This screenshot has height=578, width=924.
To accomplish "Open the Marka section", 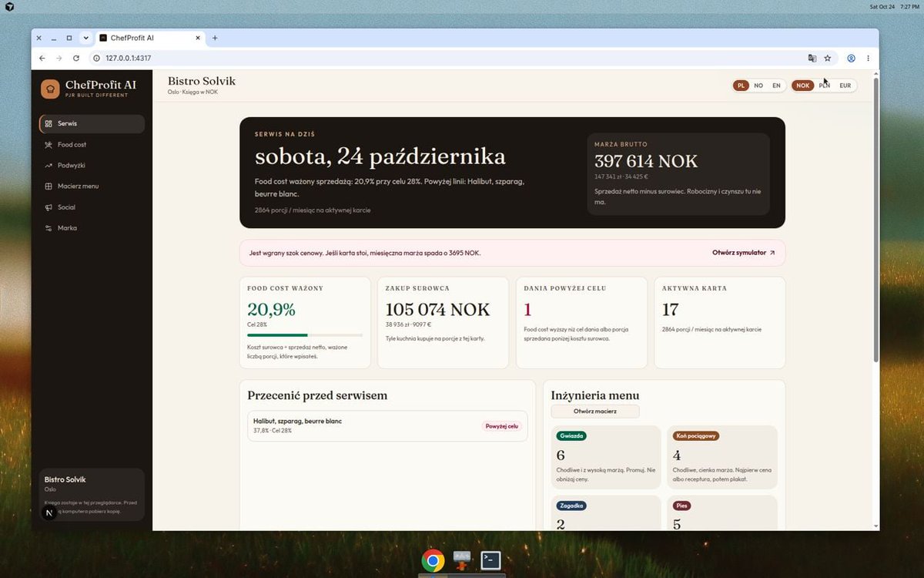I will 92,228.
